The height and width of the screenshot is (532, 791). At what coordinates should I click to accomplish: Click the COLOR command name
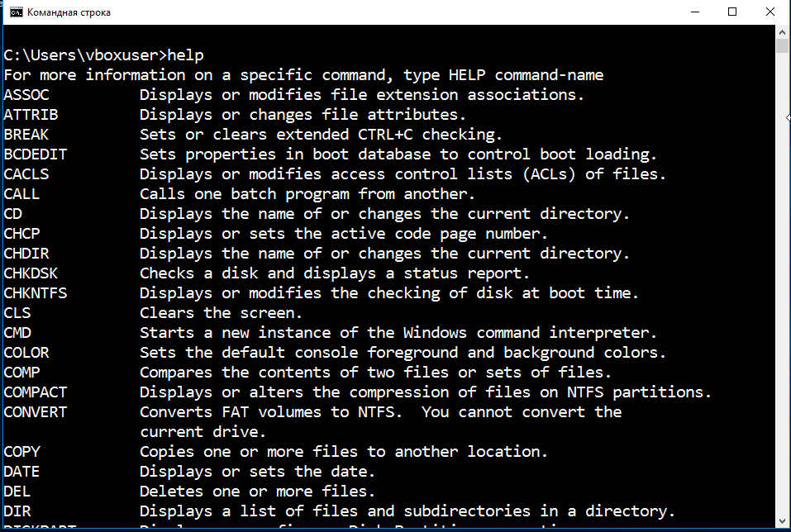coord(26,353)
